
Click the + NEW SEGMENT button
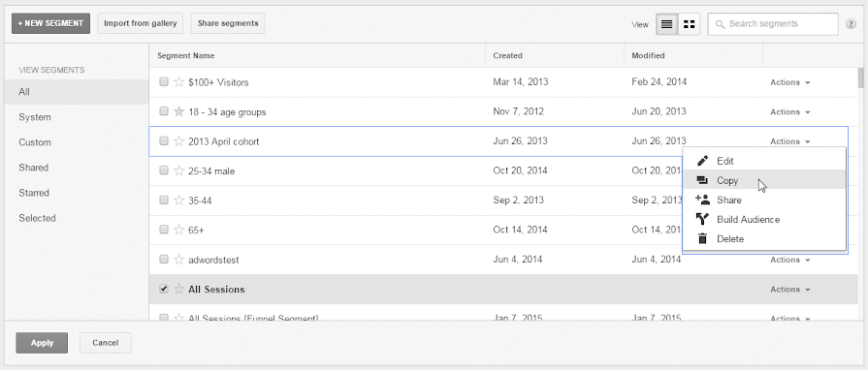pyautogui.click(x=51, y=24)
